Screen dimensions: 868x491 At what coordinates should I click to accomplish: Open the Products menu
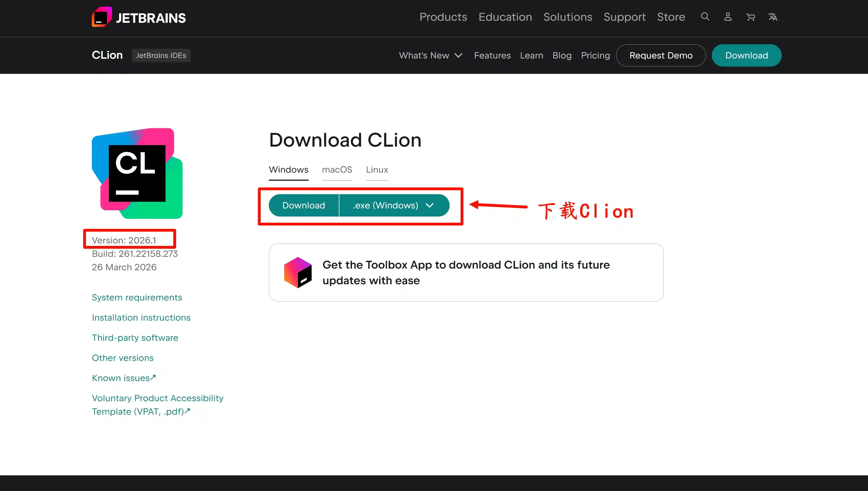pyautogui.click(x=443, y=17)
